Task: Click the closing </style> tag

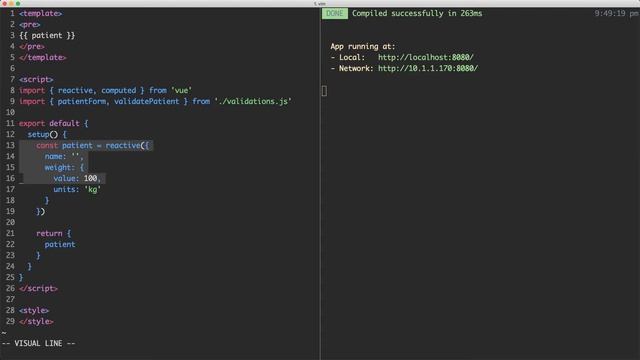Action: point(36,322)
